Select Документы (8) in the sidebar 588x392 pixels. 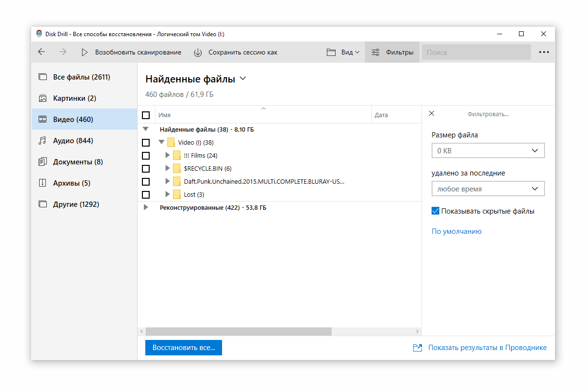78,162
